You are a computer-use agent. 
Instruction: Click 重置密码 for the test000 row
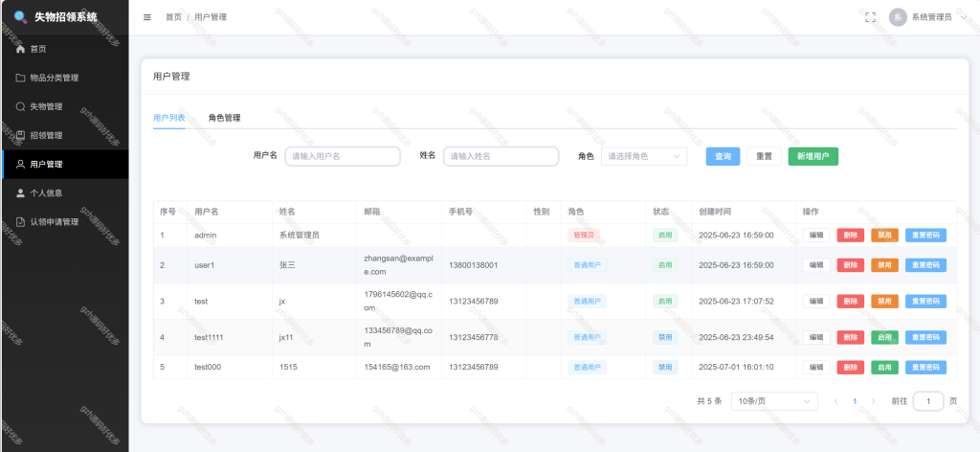click(925, 367)
